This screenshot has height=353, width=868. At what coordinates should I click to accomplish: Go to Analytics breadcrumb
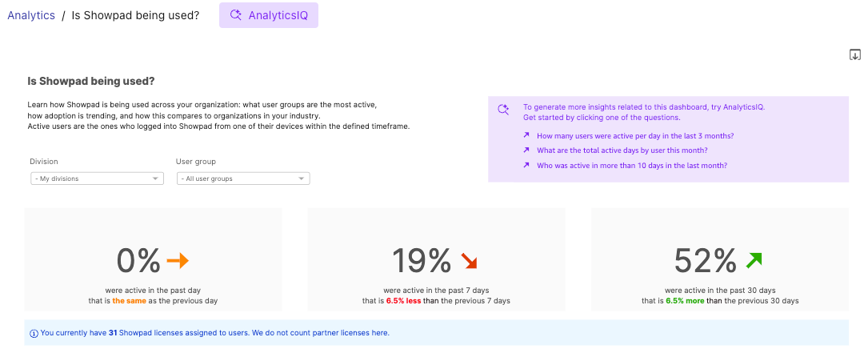click(x=31, y=15)
